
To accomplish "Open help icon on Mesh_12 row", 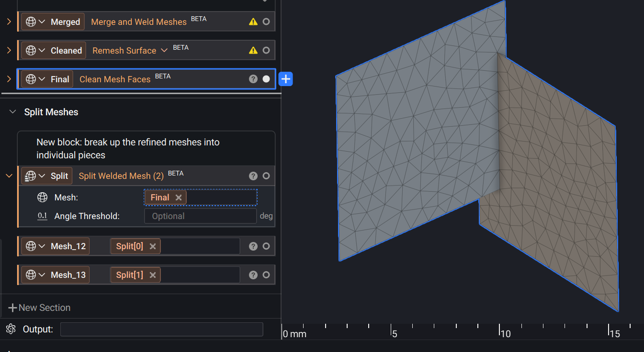I will point(253,246).
